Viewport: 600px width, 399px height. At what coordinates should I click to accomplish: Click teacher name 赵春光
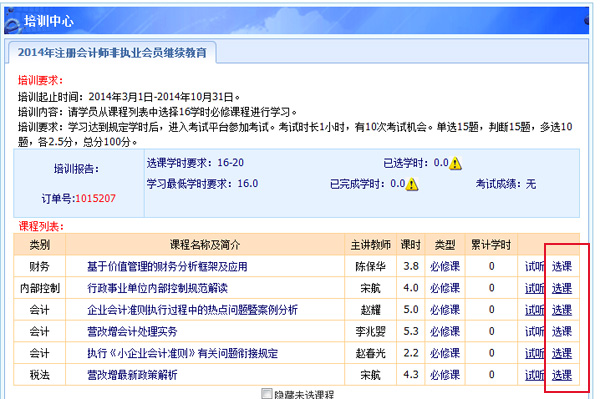click(370, 353)
